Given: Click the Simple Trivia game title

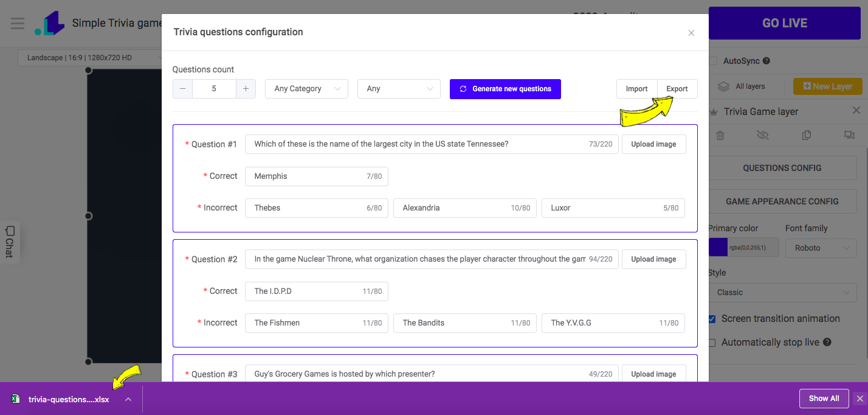Looking at the screenshot, I should click(117, 23).
